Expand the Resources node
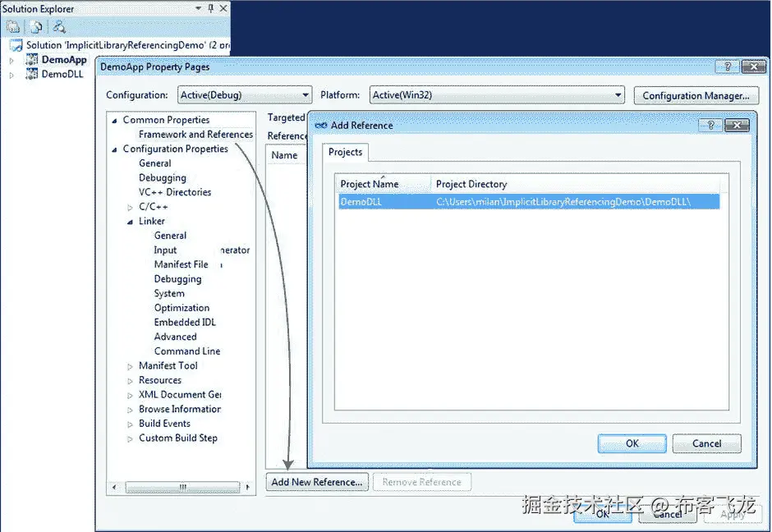This screenshot has width=772, height=532. pos(130,381)
